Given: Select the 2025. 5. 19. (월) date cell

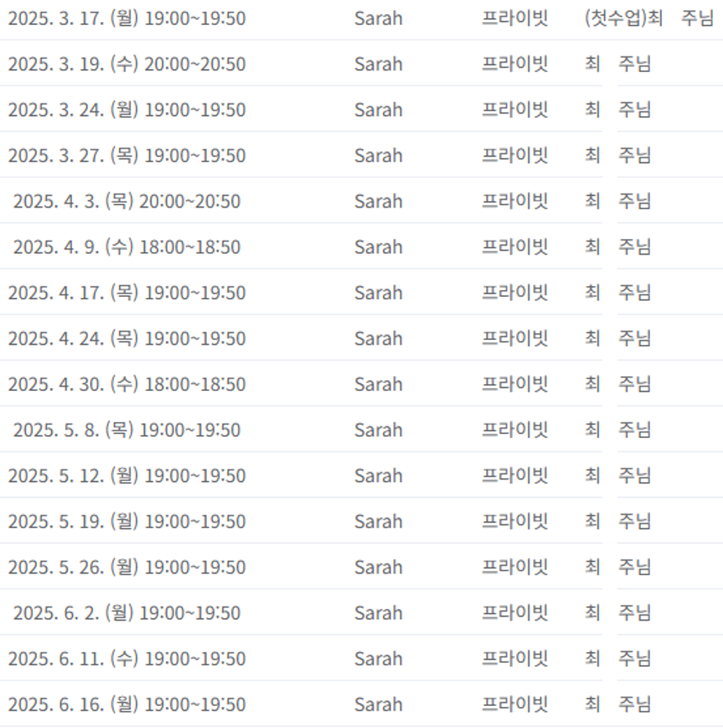Looking at the screenshot, I should [127, 521].
